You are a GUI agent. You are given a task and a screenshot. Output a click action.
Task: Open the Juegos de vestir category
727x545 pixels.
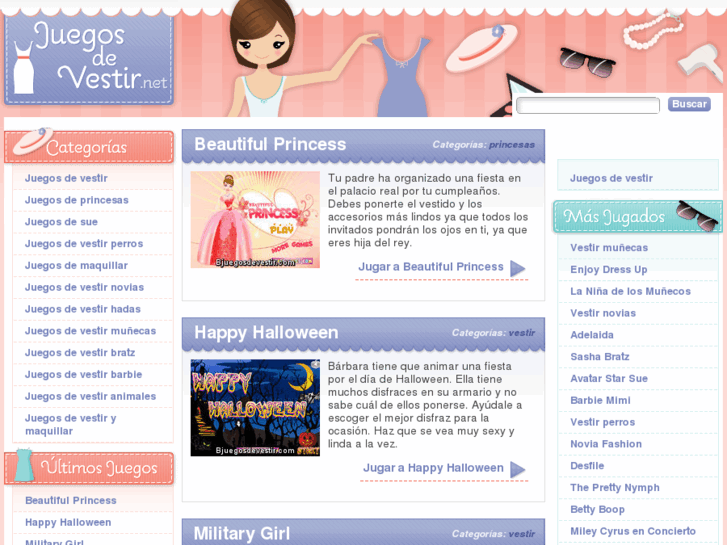pyautogui.click(x=66, y=178)
